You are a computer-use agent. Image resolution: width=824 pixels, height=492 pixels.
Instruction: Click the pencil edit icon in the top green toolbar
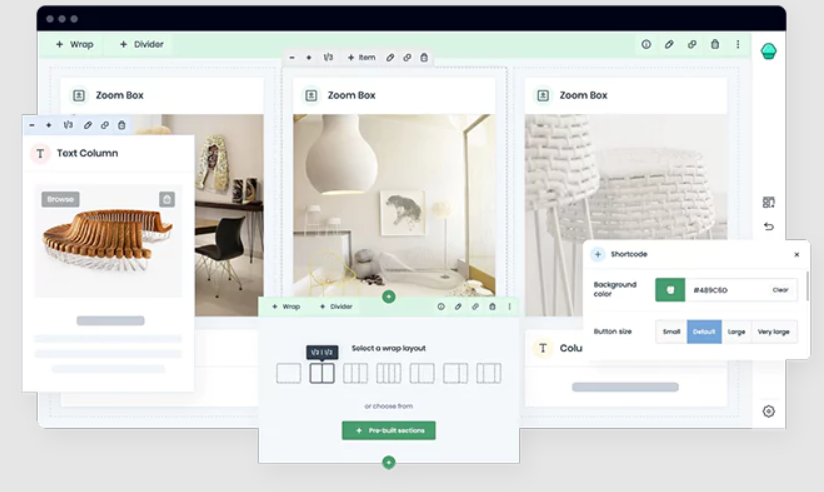(x=669, y=44)
